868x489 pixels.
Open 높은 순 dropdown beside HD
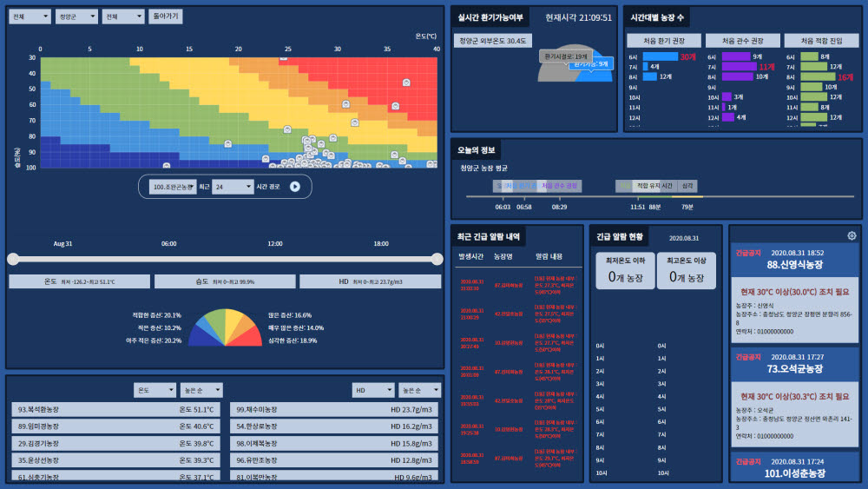click(419, 390)
